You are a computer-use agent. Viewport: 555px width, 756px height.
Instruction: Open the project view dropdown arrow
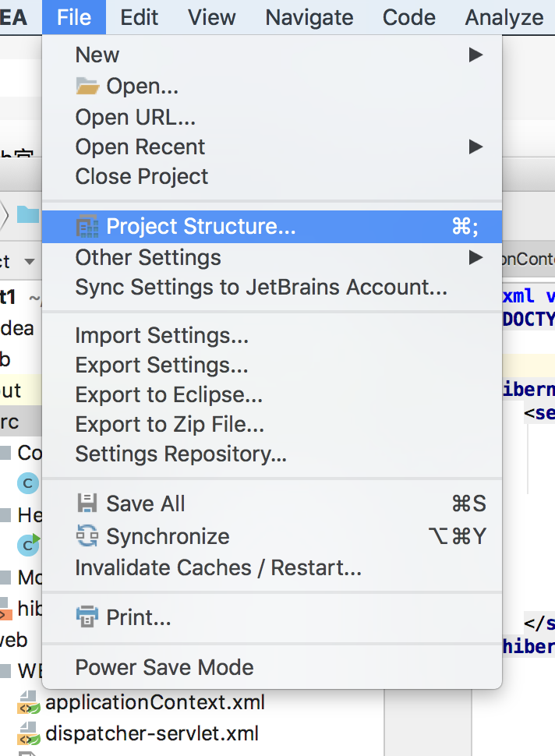click(x=30, y=261)
